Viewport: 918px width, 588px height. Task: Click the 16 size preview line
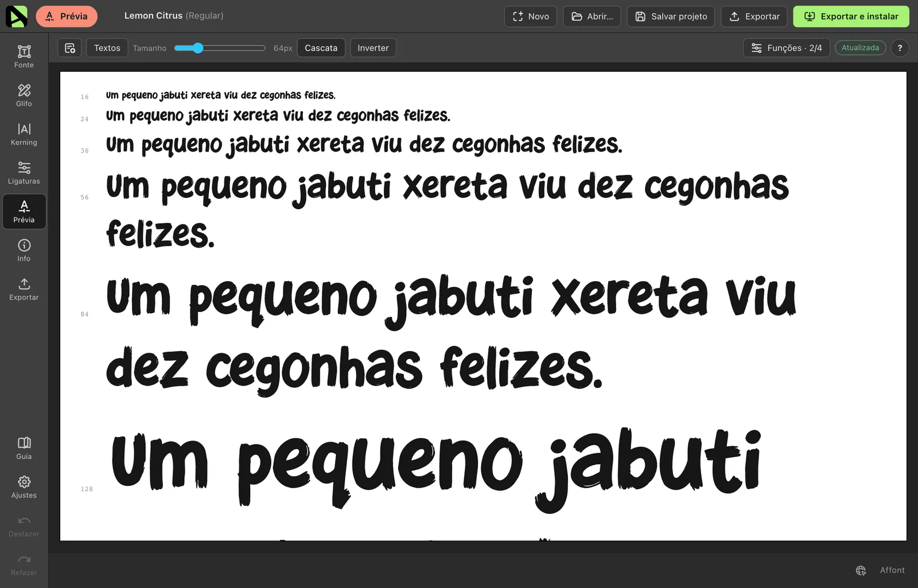(x=221, y=95)
